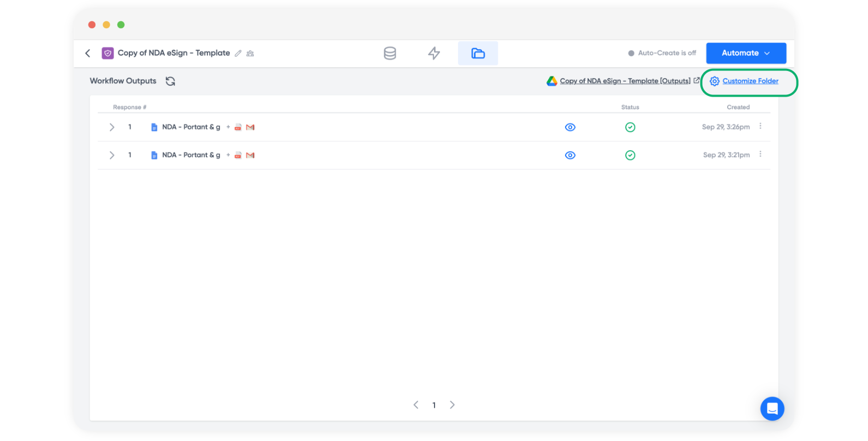Click the Gmail icon in 3:21pm row

(250, 155)
